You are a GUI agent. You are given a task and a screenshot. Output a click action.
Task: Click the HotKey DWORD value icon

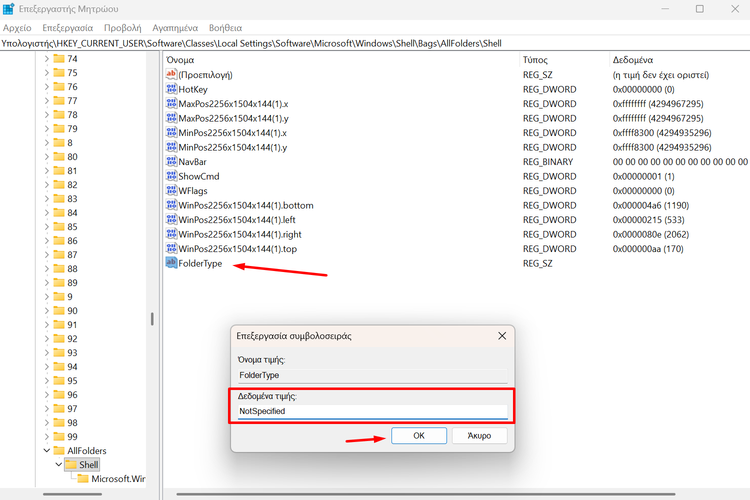[171, 89]
